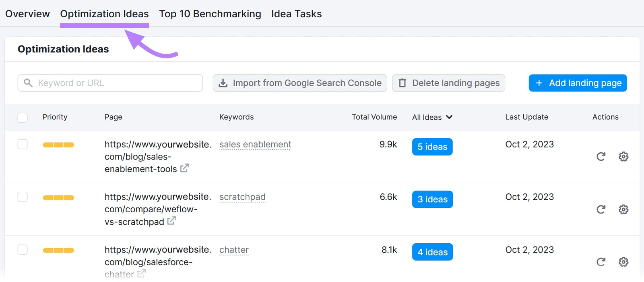This screenshot has width=644, height=282.
Task: Open settings gear for sales-enablement-tools page
Action: coord(623,157)
